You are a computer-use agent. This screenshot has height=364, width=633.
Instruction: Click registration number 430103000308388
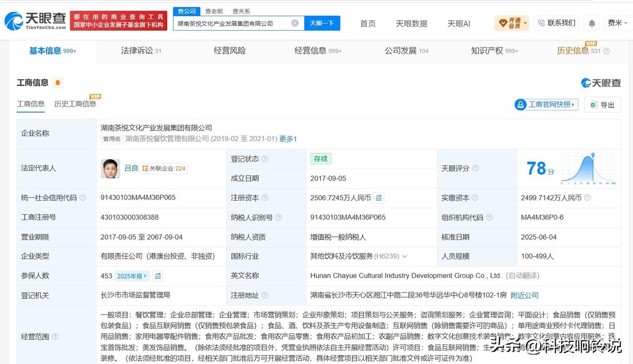130,217
